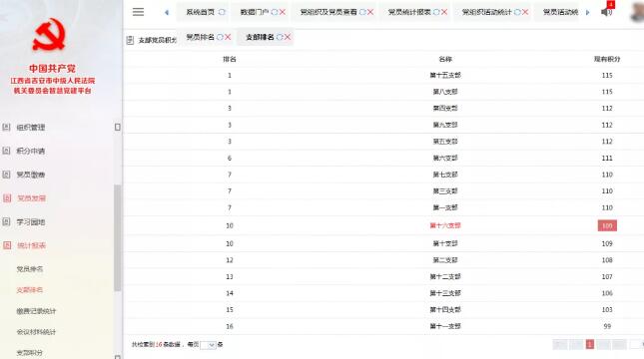Click the red highlighted 109 score cell
The height and width of the screenshot is (359, 644).
click(x=607, y=225)
